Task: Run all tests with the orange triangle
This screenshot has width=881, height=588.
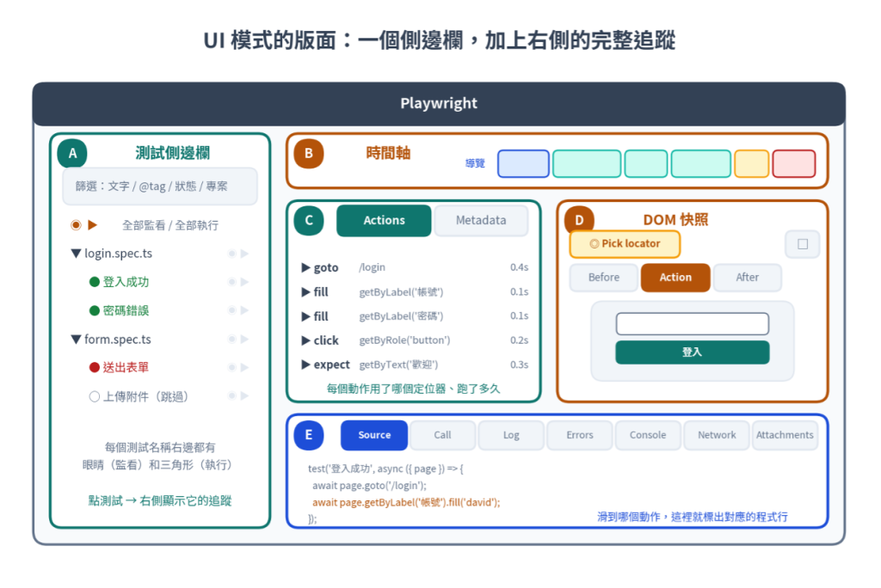Action: (x=93, y=225)
